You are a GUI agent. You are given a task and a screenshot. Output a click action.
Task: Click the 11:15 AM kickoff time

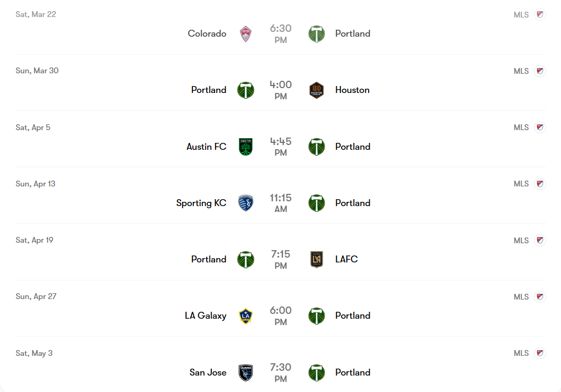[280, 203]
